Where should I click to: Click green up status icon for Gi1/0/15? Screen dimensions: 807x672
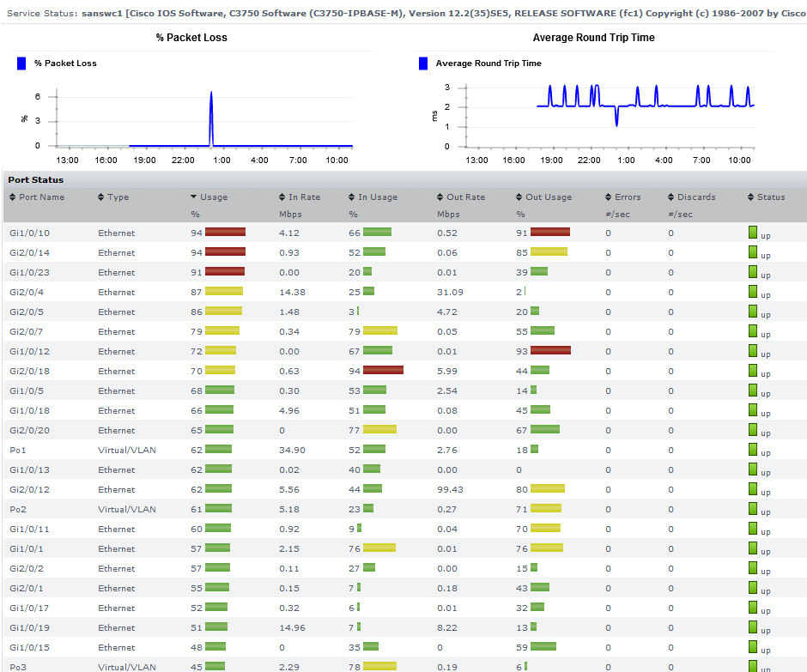click(x=752, y=647)
